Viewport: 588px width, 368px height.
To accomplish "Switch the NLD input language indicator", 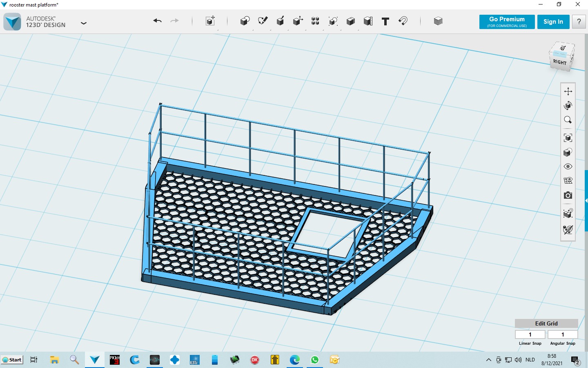I will tap(530, 360).
